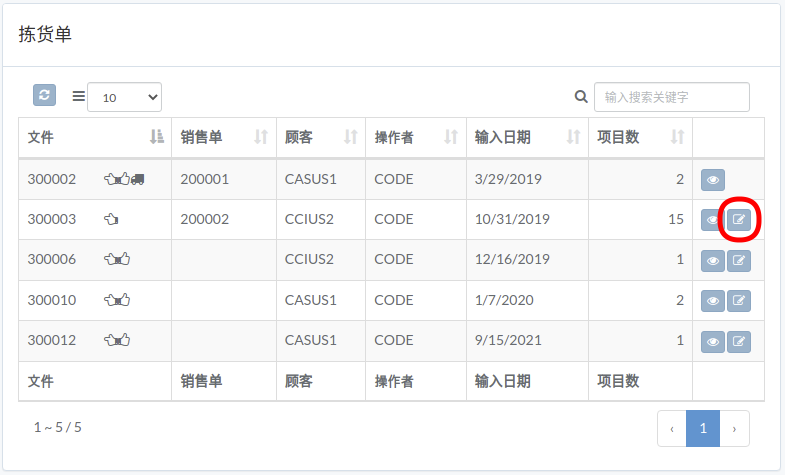This screenshot has height=475, width=785.
Task: Edit picking list 300012
Action: pos(739,342)
